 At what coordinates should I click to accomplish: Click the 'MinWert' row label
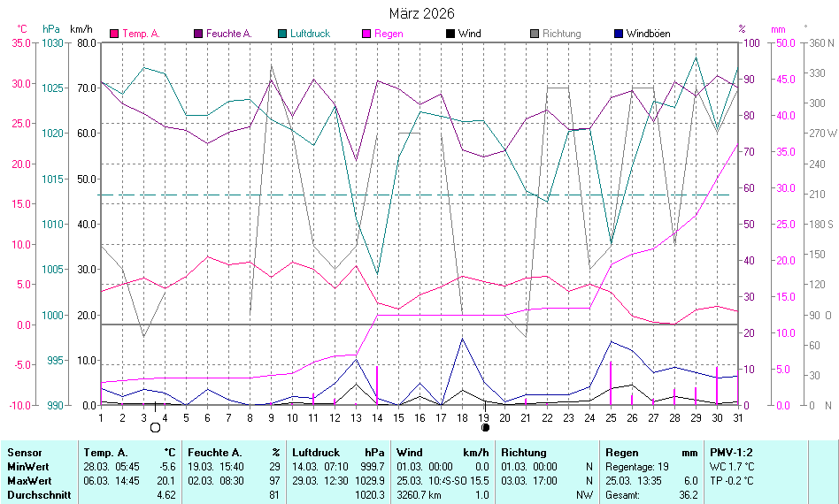[27, 467]
